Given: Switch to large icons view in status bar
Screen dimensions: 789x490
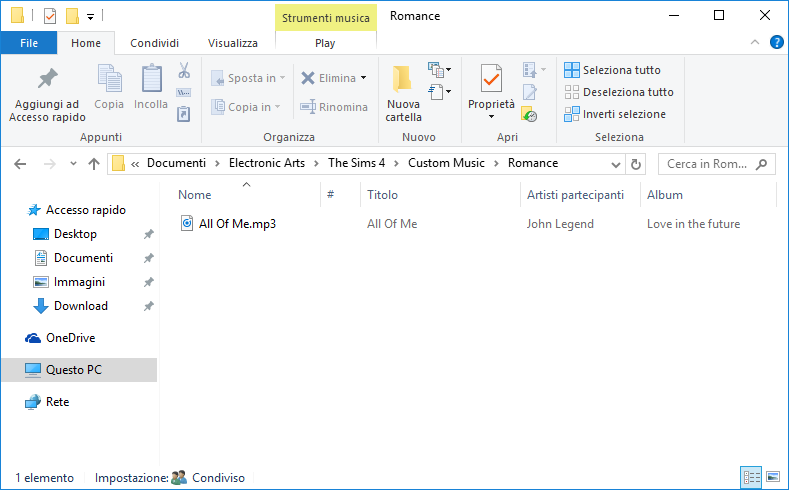Looking at the screenshot, I should click(772, 477).
